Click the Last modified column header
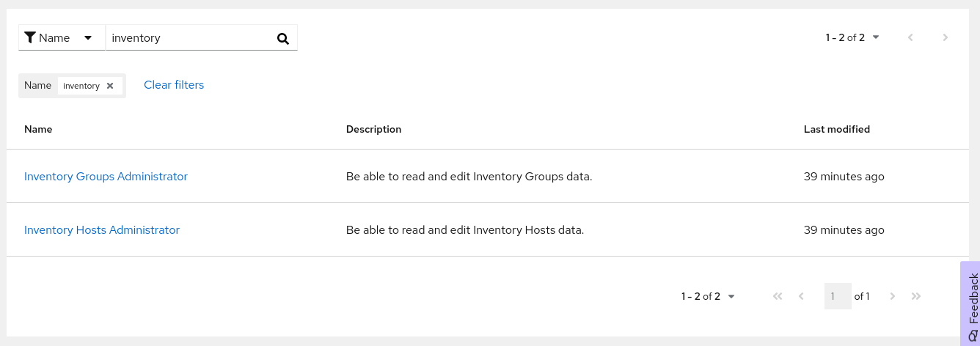 tap(837, 129)
